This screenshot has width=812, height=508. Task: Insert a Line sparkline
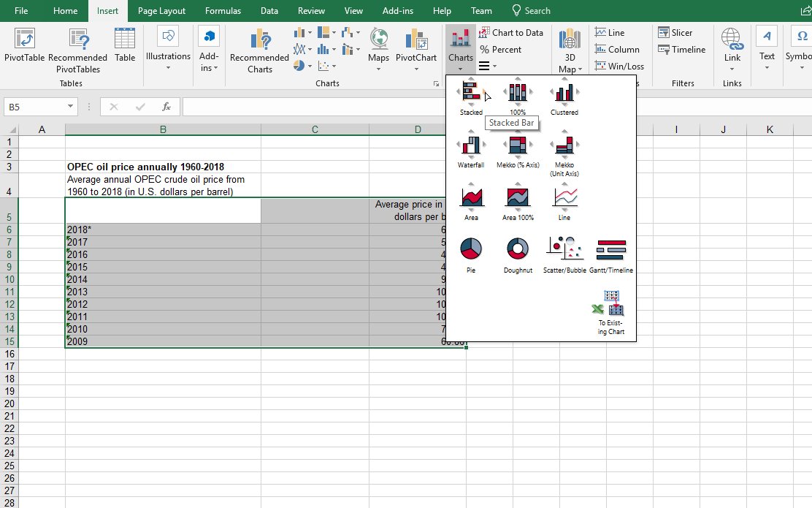(610, 33)
